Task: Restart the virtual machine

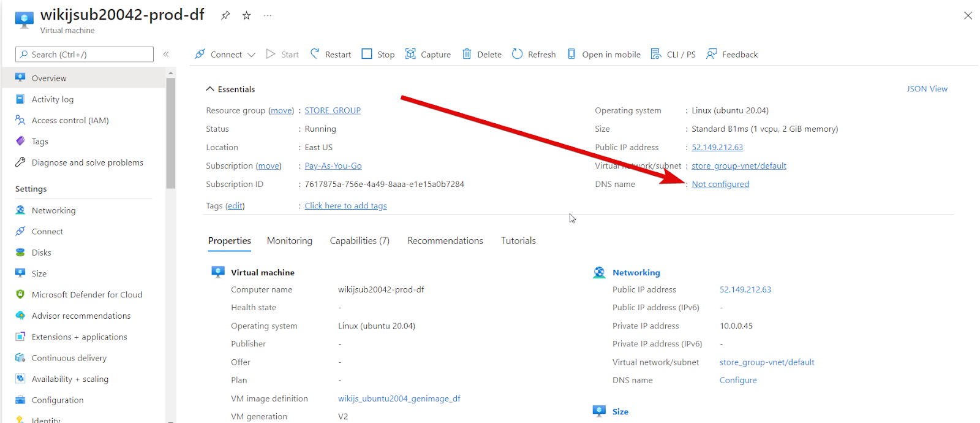Action: click(331, 54)
